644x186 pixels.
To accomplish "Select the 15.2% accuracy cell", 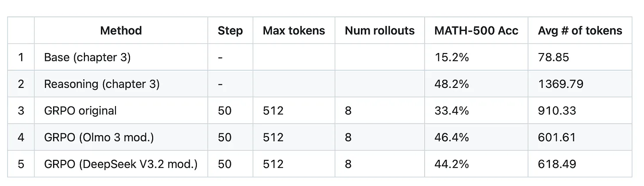I will click(452, 57).
